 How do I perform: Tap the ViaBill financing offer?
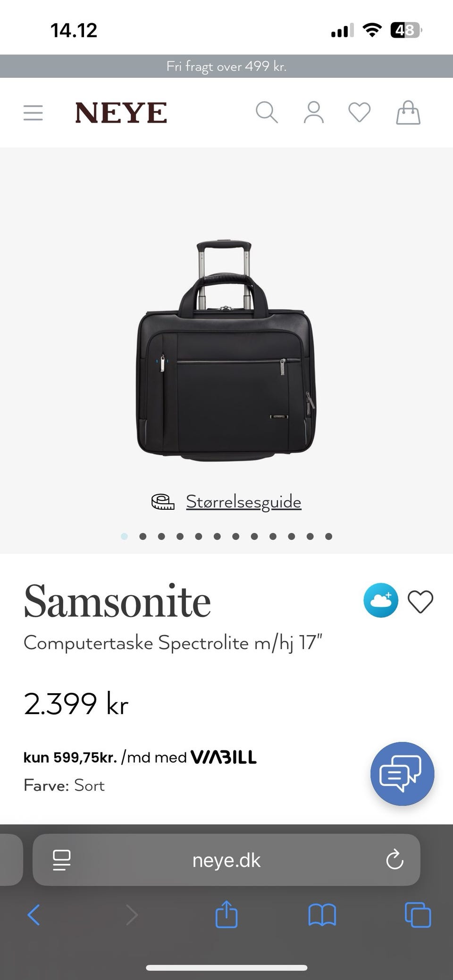pos(140,757)
